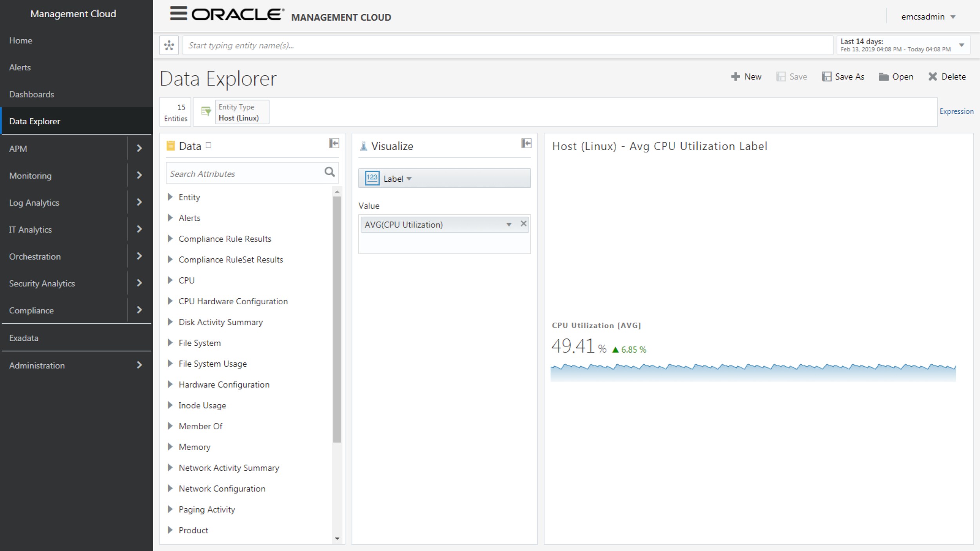Image resolution: width=980 pixels, height=551 pixels.
Task: Click the topology icon beside the entity search
Action: pyautogui.click(x=169, y=45)
